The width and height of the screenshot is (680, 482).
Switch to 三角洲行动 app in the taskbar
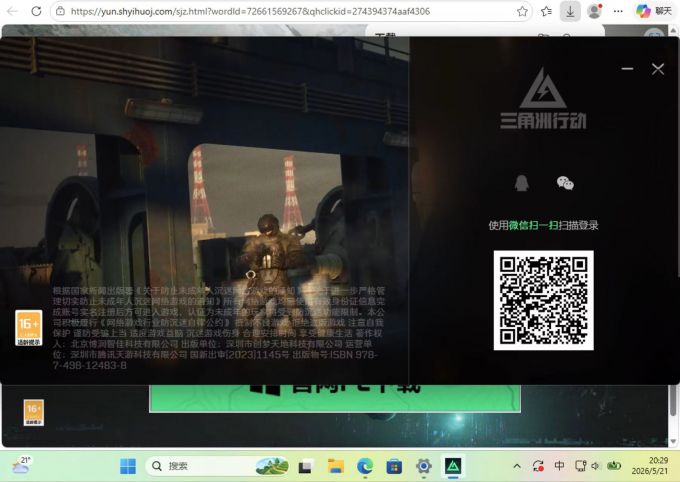pos(453,466)
